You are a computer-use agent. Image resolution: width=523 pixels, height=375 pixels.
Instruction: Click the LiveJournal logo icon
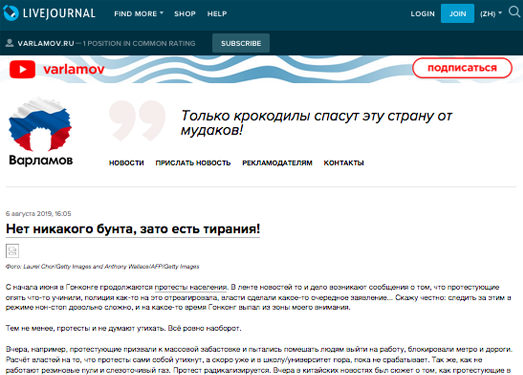coord(10,13)
